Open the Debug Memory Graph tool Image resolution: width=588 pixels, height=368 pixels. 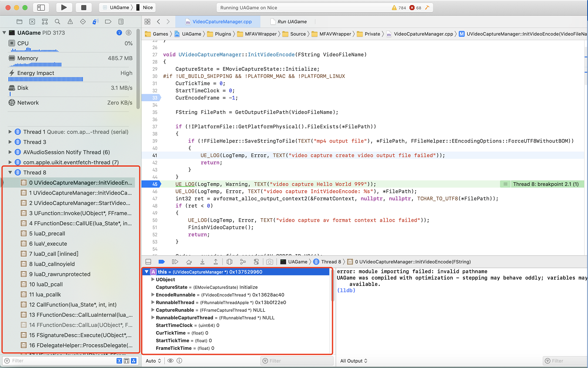pos(243,262)
